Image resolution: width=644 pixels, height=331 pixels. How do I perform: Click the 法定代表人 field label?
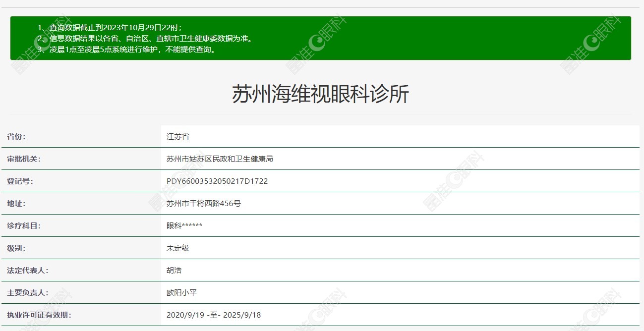point(27,270)
